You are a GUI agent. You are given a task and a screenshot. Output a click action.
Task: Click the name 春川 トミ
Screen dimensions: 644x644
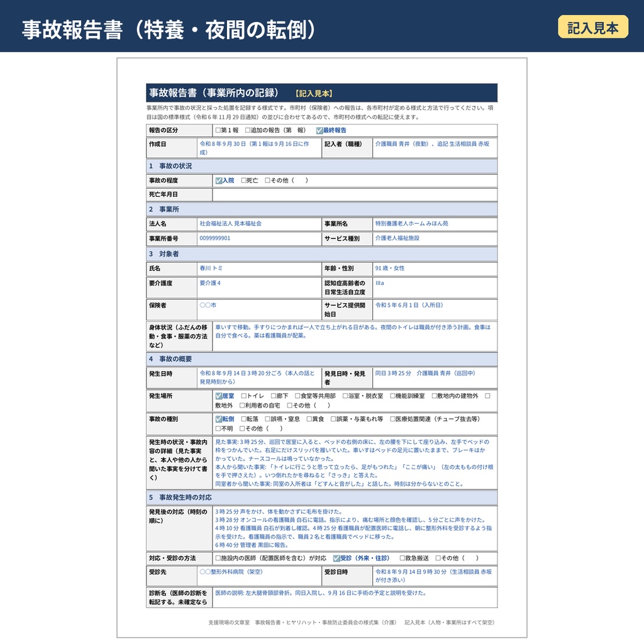pyautogui.click(x=211, y=268)
